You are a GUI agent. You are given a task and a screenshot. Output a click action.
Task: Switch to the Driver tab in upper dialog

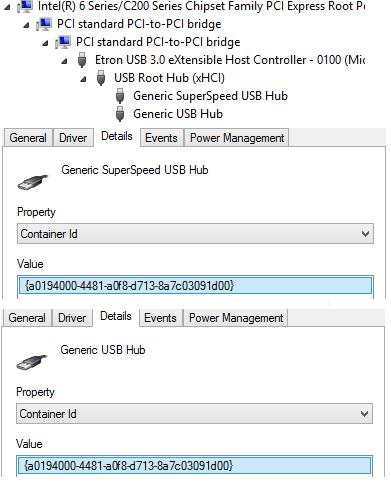(73, 138)
